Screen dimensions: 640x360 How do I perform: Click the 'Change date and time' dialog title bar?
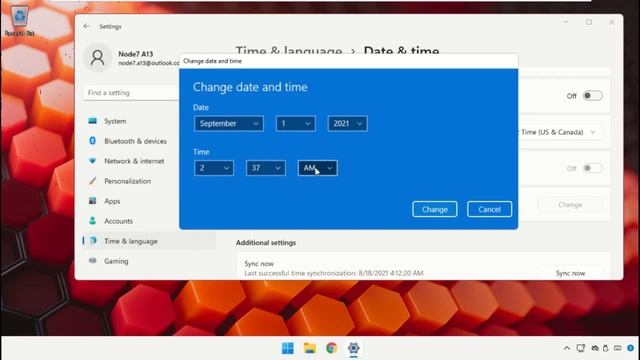[x=349, y=61]
